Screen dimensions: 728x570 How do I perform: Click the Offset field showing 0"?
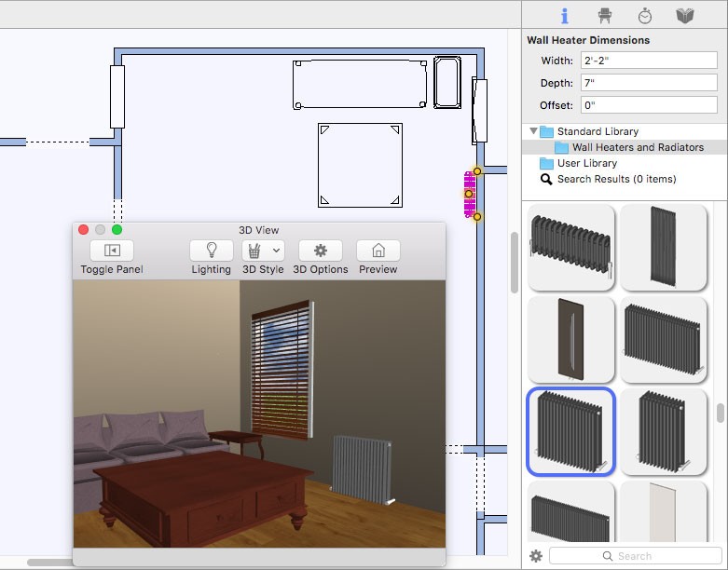click(649, 105)
